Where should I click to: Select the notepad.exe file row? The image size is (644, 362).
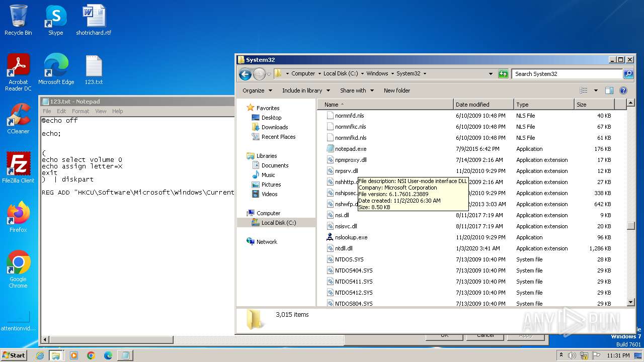(471, 149)
